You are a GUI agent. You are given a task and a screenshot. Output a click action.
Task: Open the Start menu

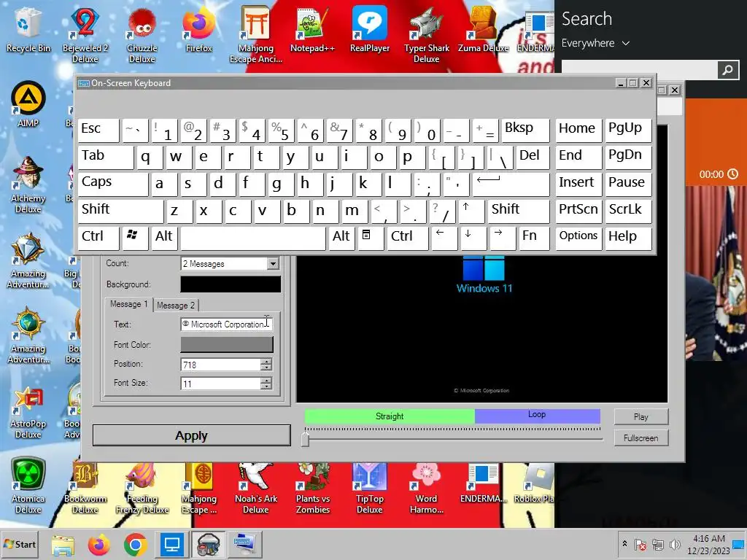(20, 544)
